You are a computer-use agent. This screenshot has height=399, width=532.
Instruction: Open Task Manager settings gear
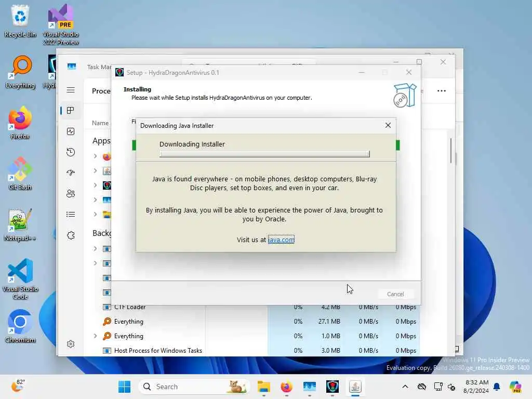(x=71, y=344)
